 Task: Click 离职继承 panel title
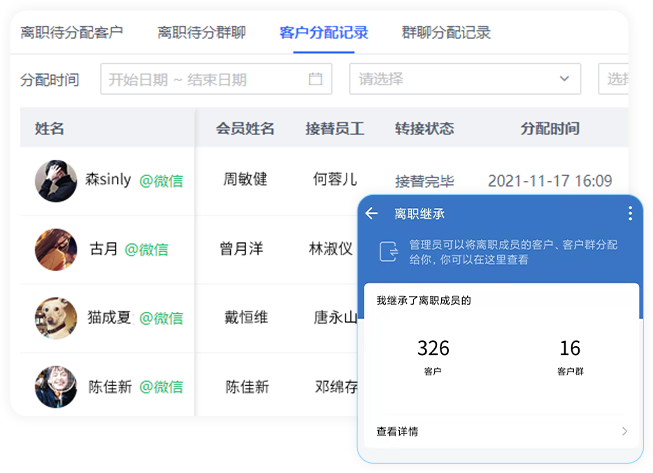[x=419, y=214]
